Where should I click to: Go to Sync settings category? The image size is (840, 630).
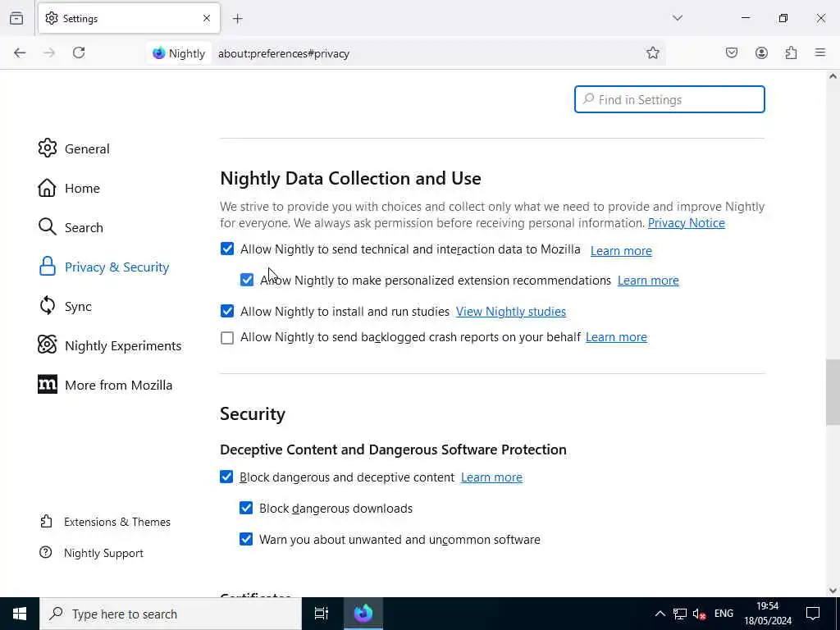(65, 306)
